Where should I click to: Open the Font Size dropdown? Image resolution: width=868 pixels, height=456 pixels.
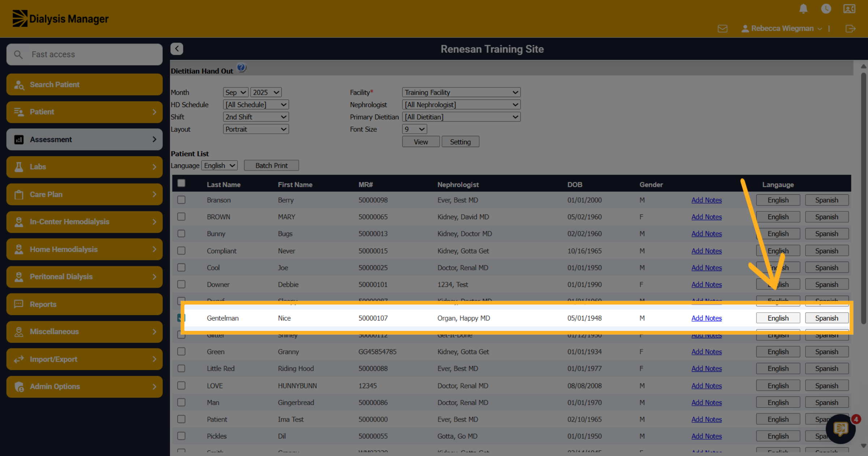coord(414,129)
